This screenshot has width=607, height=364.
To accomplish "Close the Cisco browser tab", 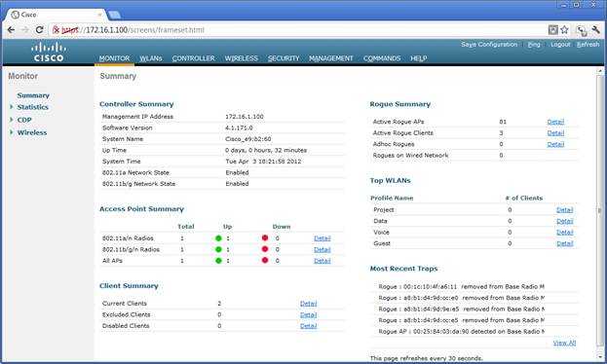I will coord(100,15).
